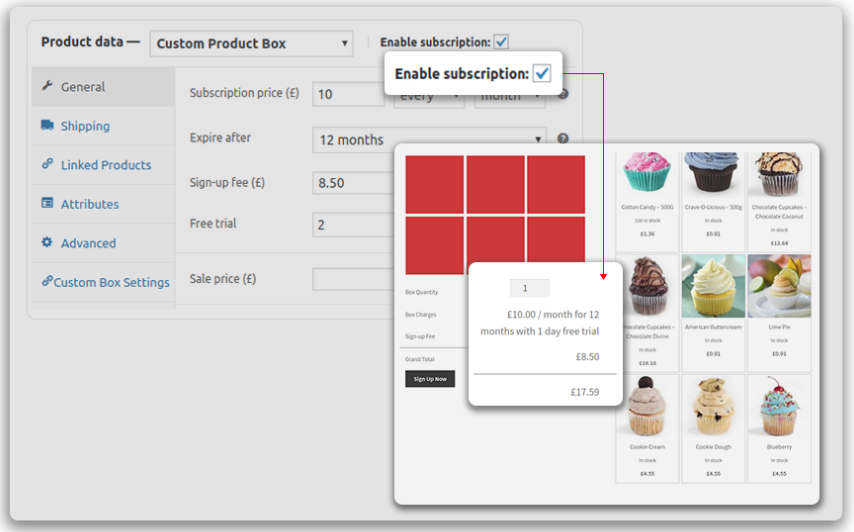The image size is (854, 532).
Task: Click the truck icon beside Shipping
Action: (47, 125)
